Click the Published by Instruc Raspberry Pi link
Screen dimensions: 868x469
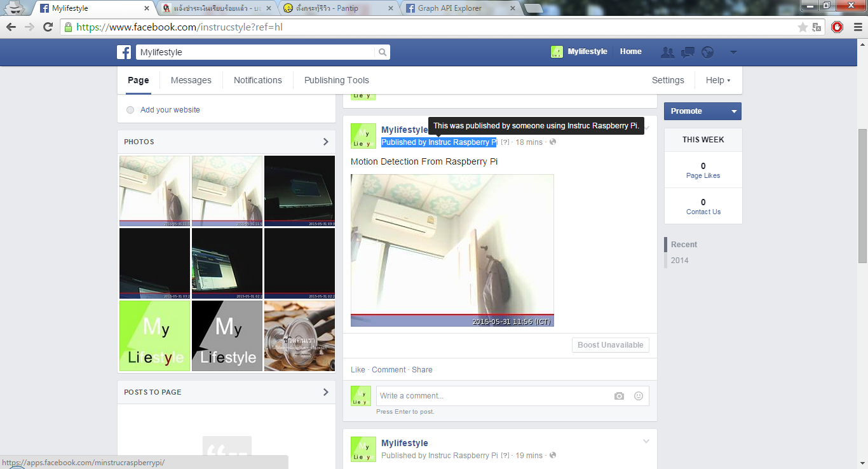pyautogui.click(x=439, y=142)
